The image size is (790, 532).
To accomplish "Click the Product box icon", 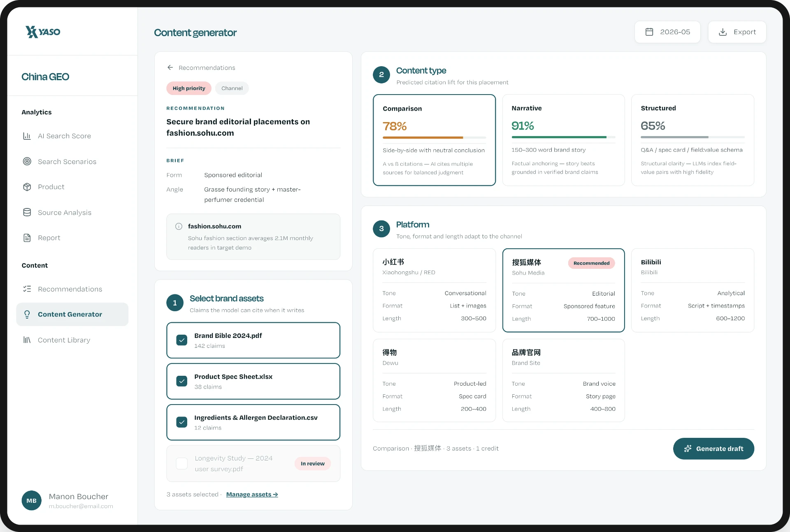I will pyautogui.click(x=27, y=187).
